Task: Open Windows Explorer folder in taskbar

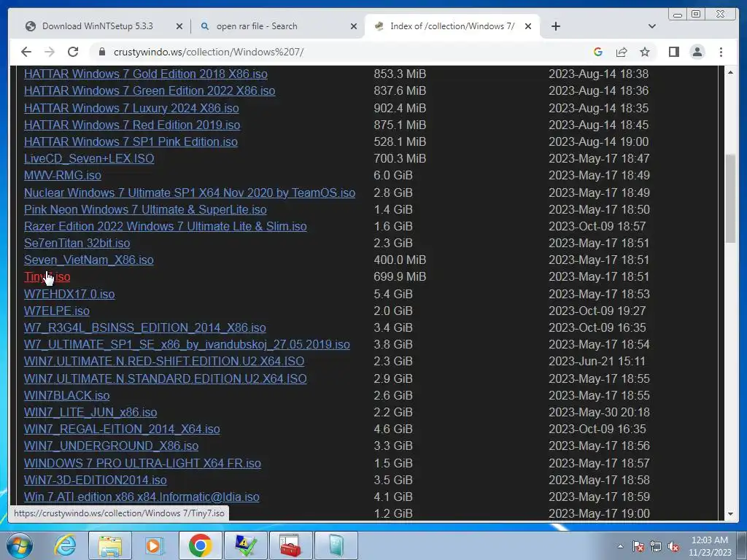Action: tap(110, 545)
